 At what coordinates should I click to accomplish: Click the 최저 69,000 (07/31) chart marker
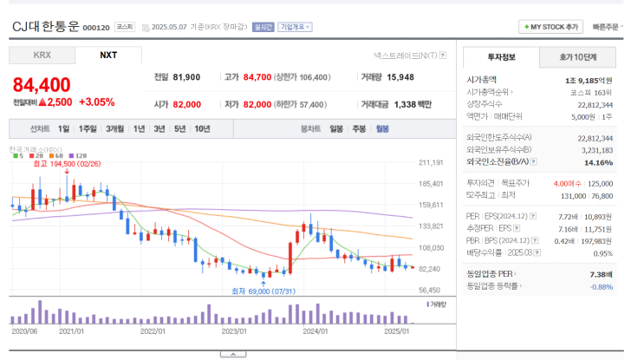[x=263, y=291]
